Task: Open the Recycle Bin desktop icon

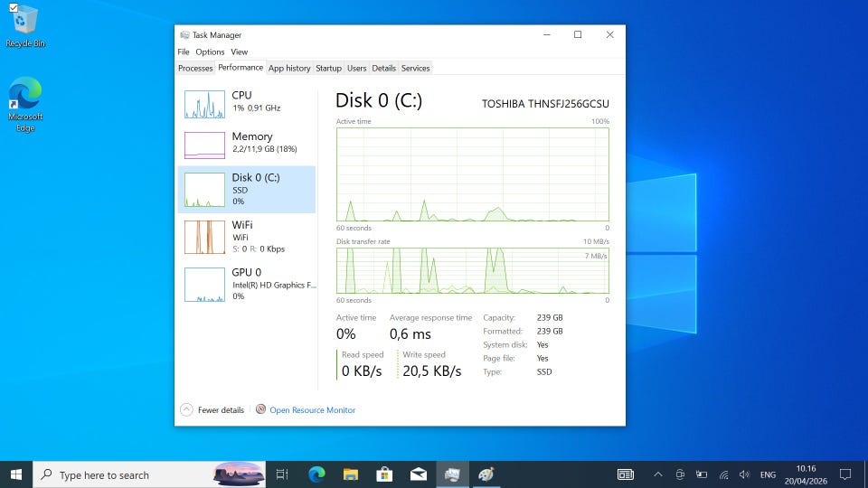Action: [x=25, y=27]
